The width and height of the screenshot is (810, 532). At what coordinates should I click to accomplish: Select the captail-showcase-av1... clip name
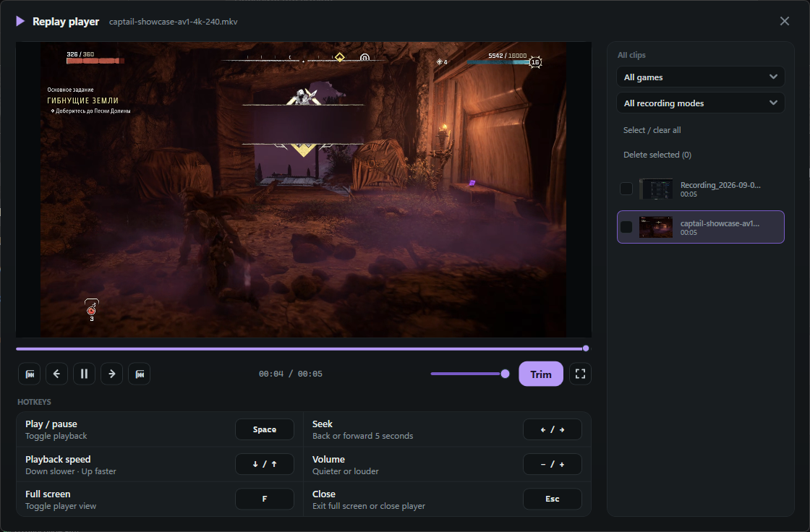coord(720,223)
